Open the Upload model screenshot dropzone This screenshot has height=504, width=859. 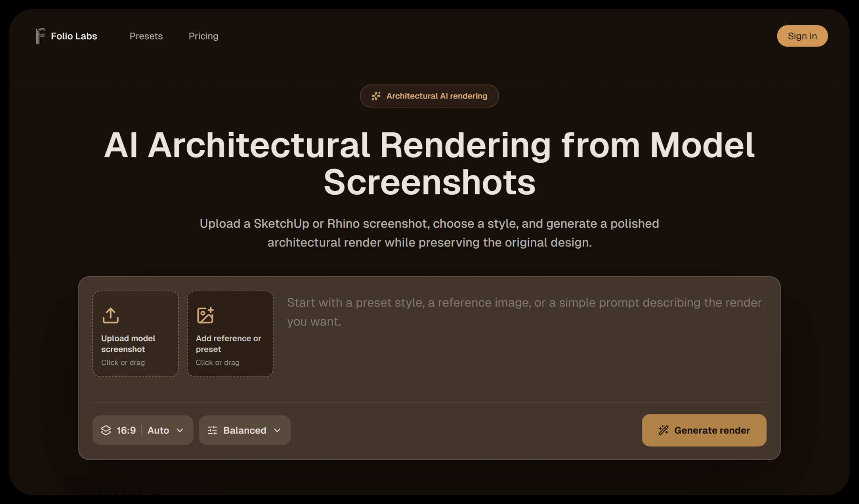pyautogui.click(x=135, y=334)
